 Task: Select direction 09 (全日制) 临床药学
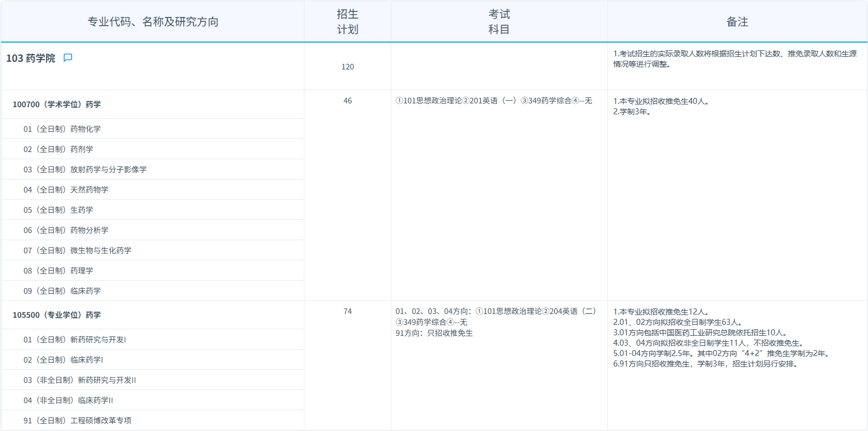coord(62,291)
